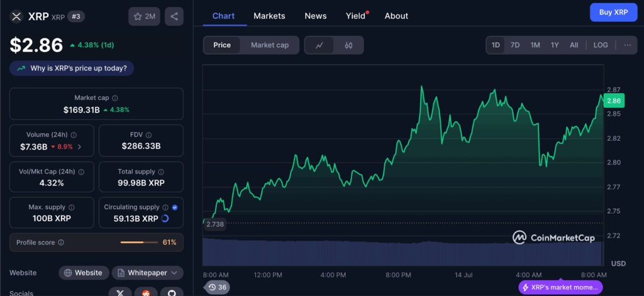644x296 pixels.
Task: Expand the Whitepaper dropdown
Action: [148, 273]
